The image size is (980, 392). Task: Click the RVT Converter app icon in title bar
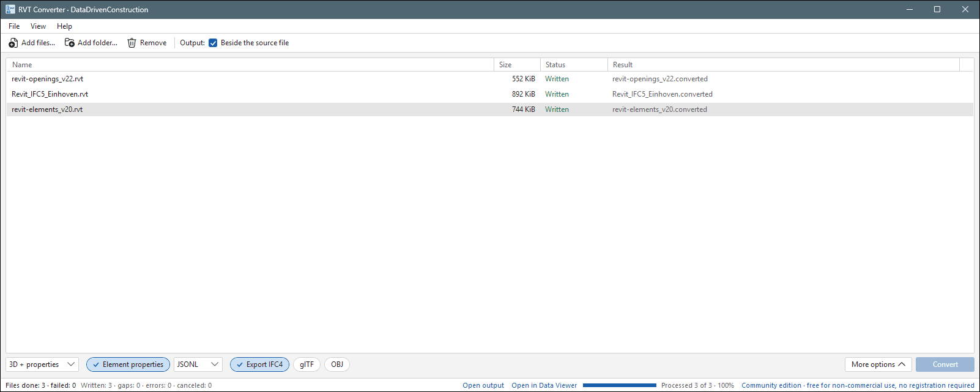point(10,9)
